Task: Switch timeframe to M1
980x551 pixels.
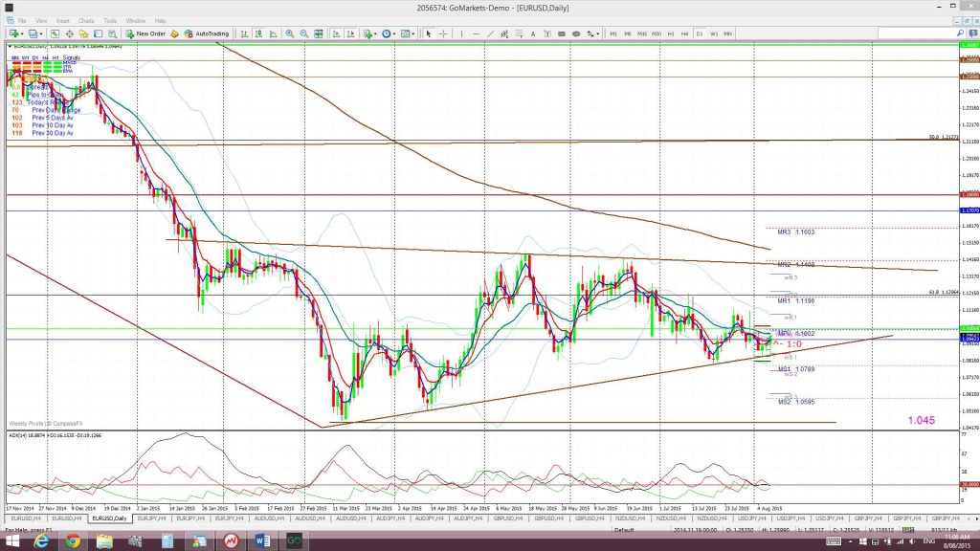Action: pyautogui.click(x=613, y=33)
